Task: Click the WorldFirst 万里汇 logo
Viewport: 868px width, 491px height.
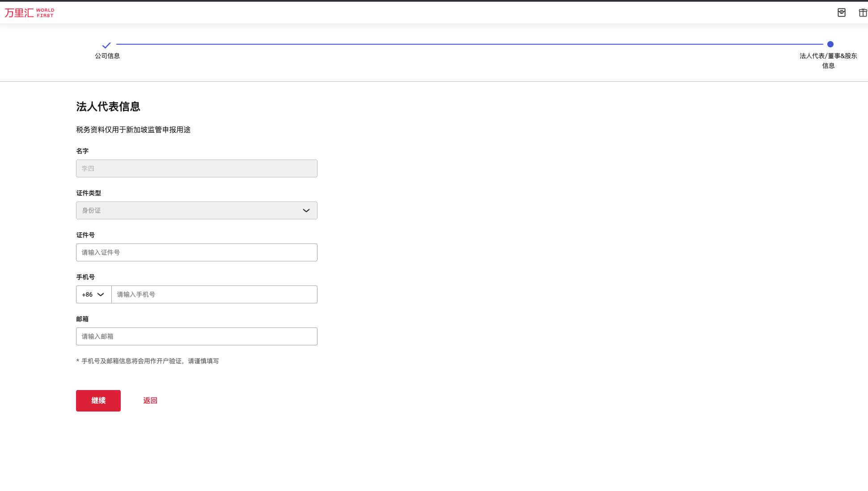Action: coord(29,13)
